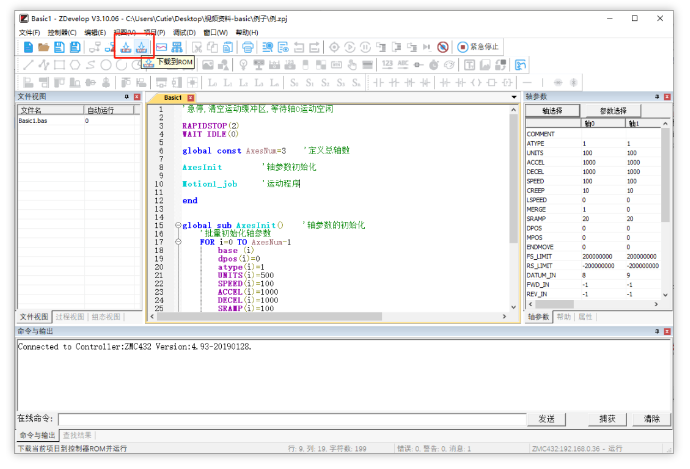Screen dimensions: 690x469
Task: Close the 命令与输出 panel
Action: pyautogui.click(x=667, y=331)
